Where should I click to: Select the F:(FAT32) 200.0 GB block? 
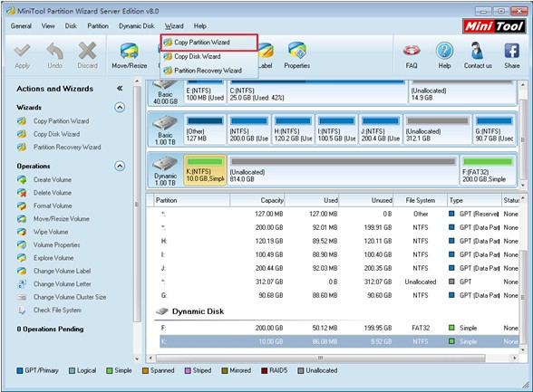(x=488, y=170)
